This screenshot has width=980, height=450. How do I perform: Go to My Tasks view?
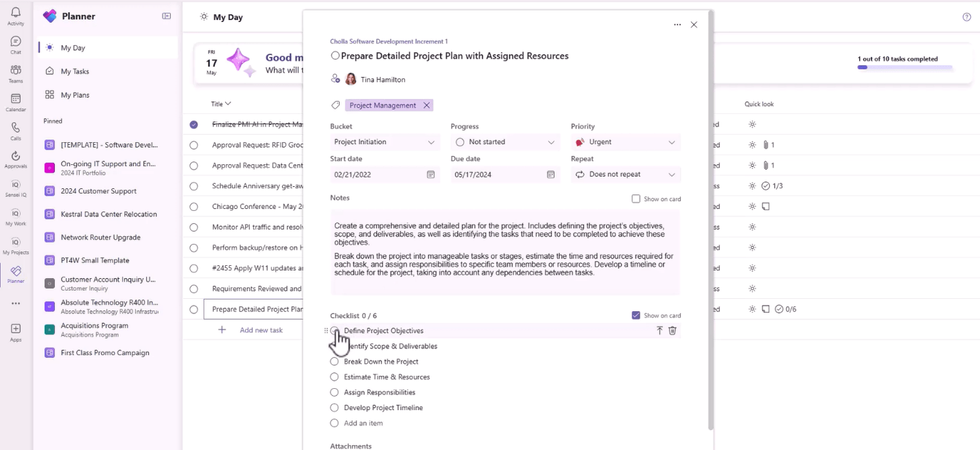pos(75,71)
